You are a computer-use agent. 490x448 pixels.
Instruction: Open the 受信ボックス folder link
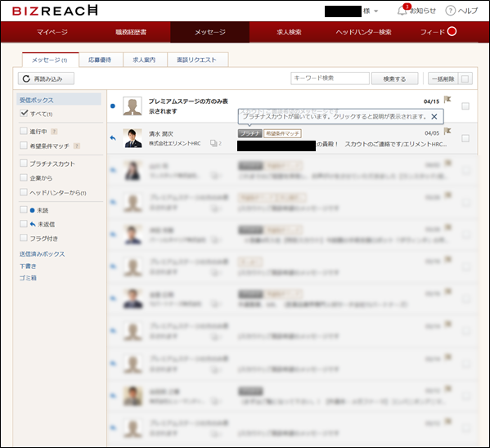pos(36,100)
